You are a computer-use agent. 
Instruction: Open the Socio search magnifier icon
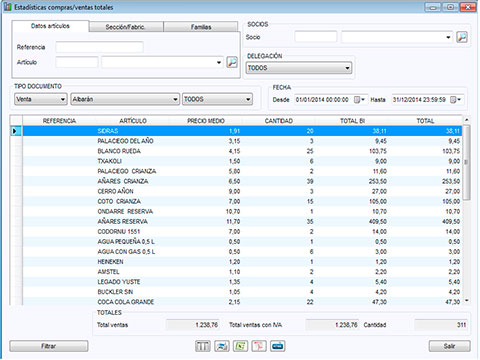(x=462, y=37)
